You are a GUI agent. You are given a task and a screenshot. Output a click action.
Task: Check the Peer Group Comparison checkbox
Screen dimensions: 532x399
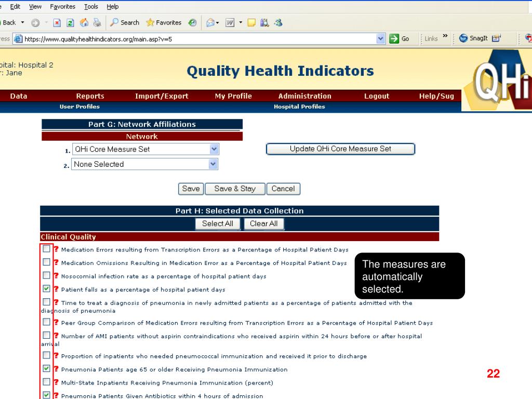coord(46,322)
